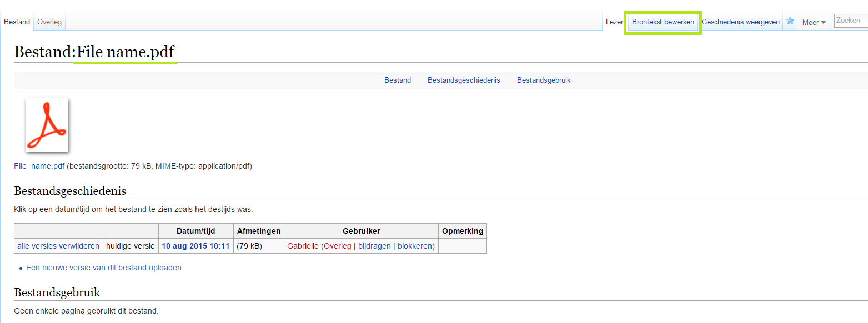This screenshot has height=323, width=868.
Task: Jump to the Bestandsgeschiedenis section
Action: [x=464, y=80]
